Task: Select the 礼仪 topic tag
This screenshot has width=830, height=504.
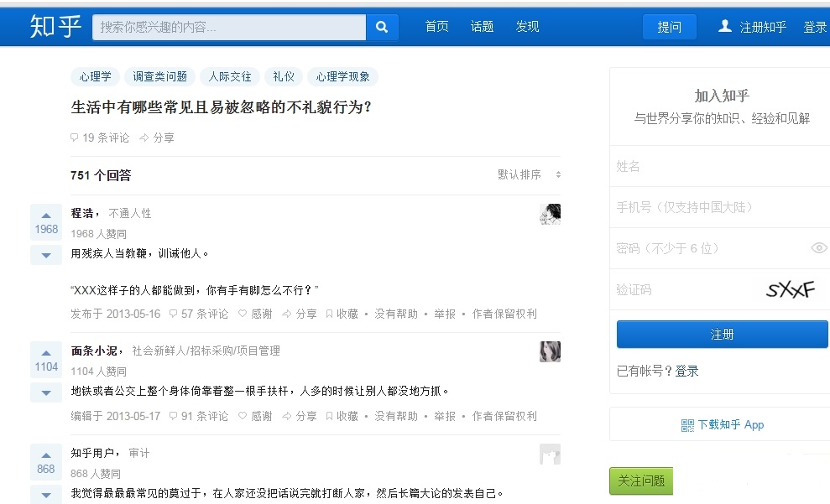Action: pyautogui.click(x=283, y=76)
